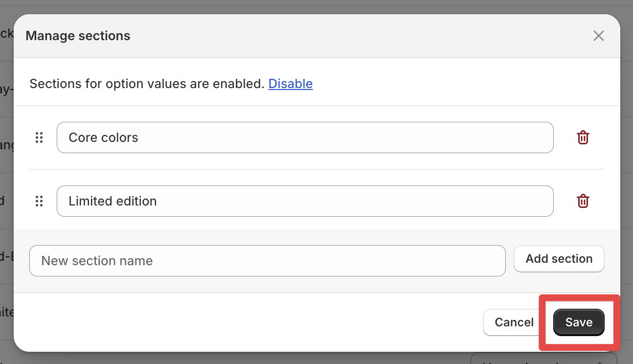This screenshot has height=364, width=633.
Task: Click the 'Sections for option values are enabled' text
Action: point(147,84)
